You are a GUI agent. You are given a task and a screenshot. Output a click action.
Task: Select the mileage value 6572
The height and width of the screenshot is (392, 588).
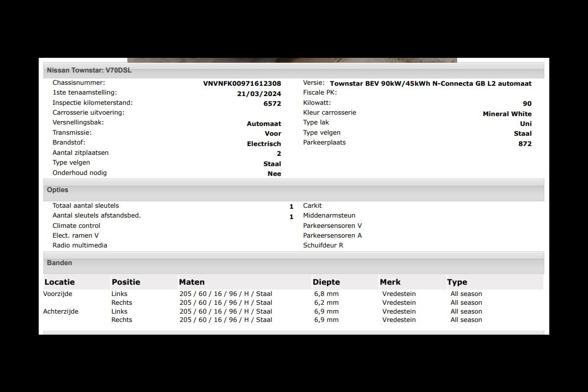click(272, 104)
